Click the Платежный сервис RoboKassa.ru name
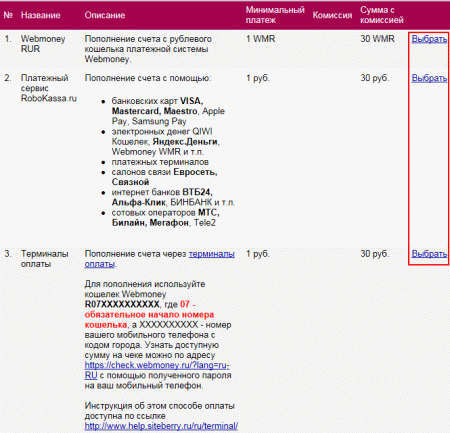 coord(49,88)
